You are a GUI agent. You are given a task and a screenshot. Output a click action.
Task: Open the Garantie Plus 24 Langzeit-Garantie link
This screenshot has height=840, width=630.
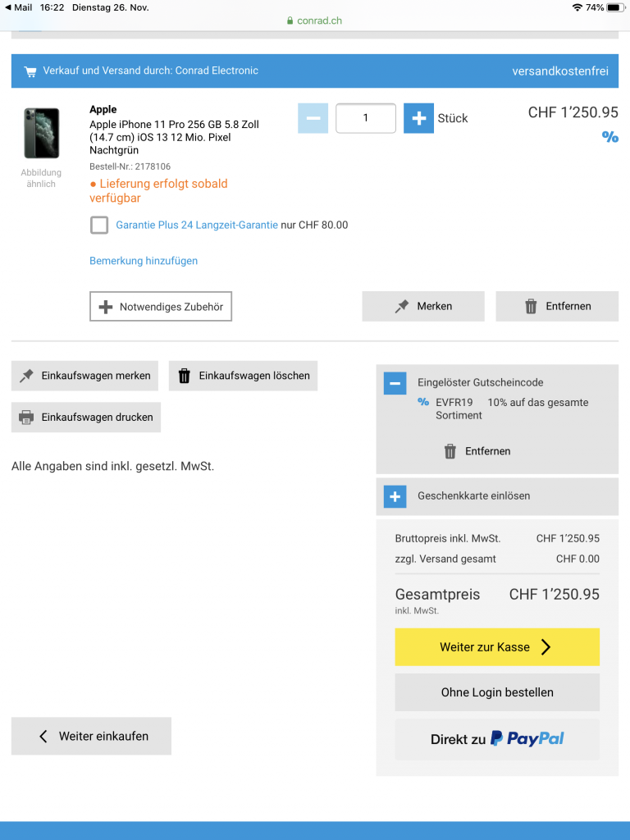[197, 225]
